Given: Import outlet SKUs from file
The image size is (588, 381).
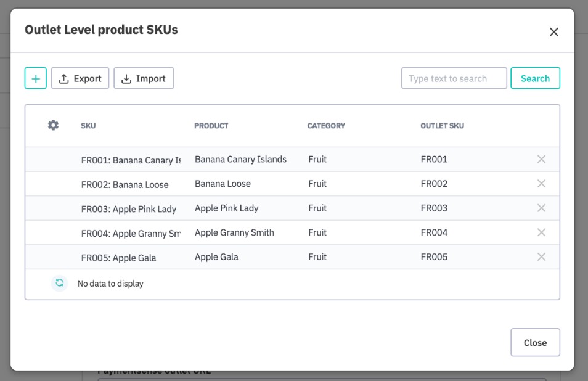Looking at the screenshot, I should (x=144, y=78).
